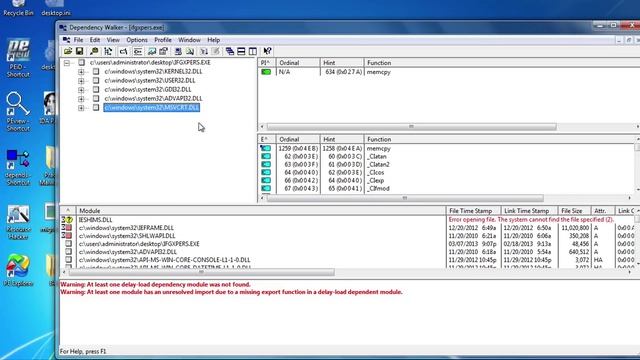Select the Recycle Bin desktop icon
The height and width of the screenshot is (360, 640).
pos(18,8)
